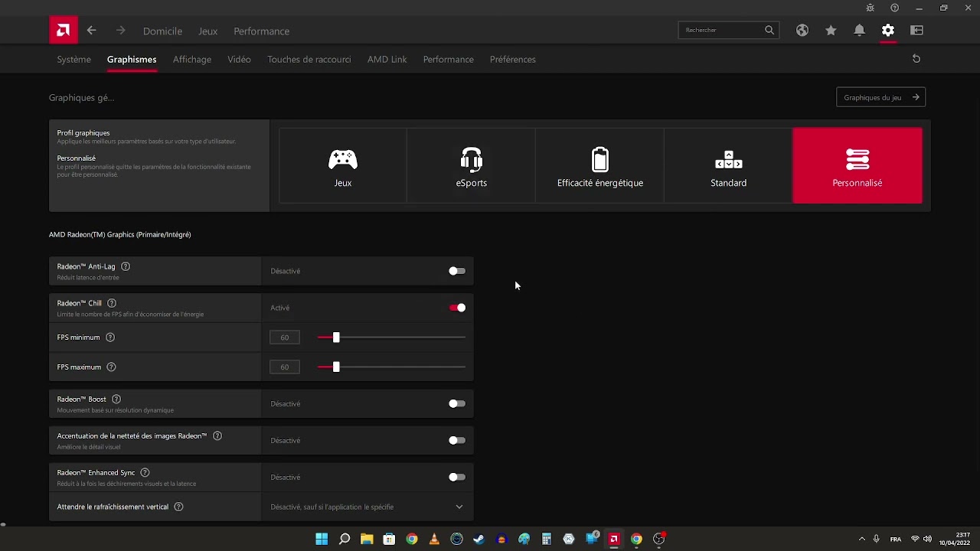The height and width of the screenshot is (551, 980).
Task: Open Touches de raccourci tab
Action: coord(309,59)
